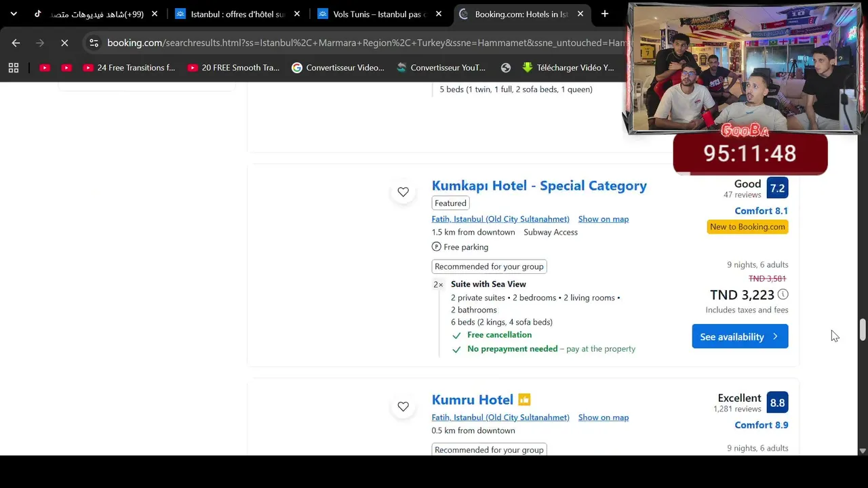Close the 'Vols Tunis – Istanbul' tab
Screen dimensions: 868x488
pos(439,14)
